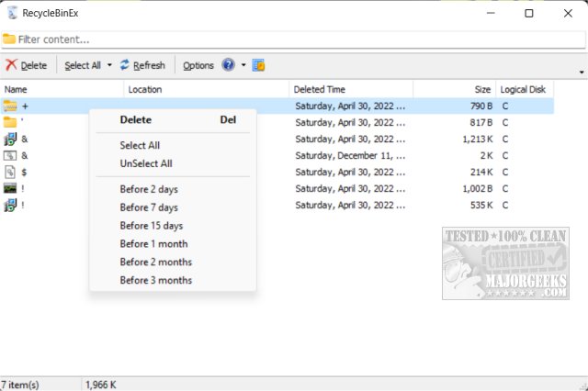Choose Before 15 days in the menu
Viewport: 588px width, 391px height.
point(173,226)
